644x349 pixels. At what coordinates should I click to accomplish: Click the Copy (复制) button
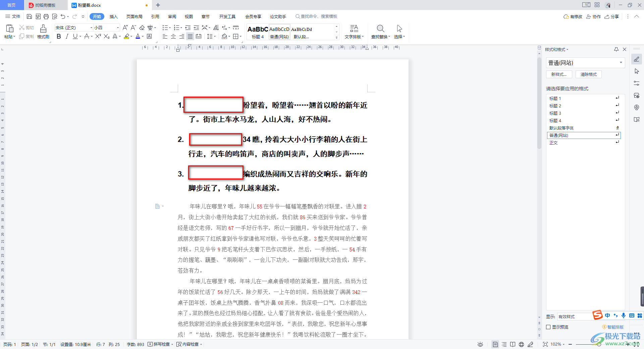(x=26, y=36)
